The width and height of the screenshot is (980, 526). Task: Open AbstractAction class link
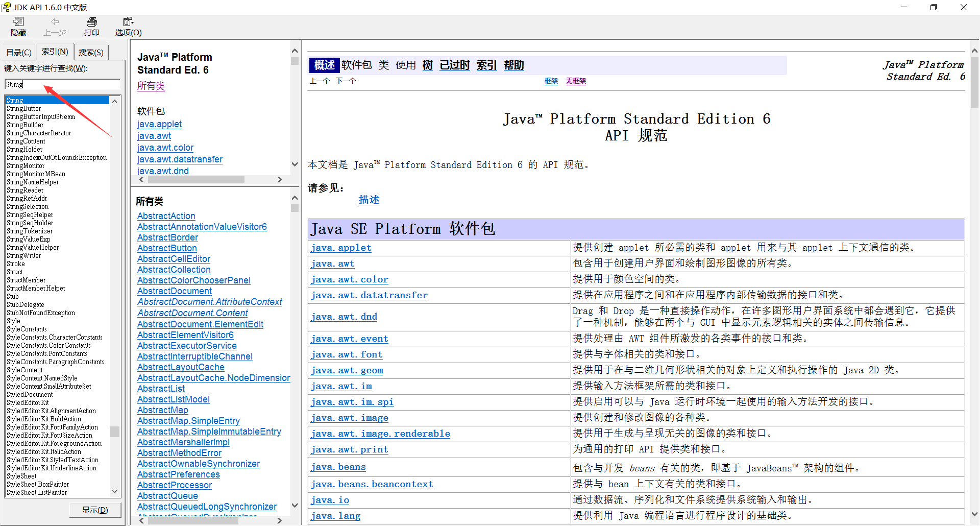tap(166, 216)
